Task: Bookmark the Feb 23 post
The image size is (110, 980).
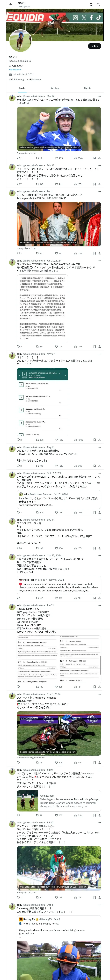Action: [95, 184]
